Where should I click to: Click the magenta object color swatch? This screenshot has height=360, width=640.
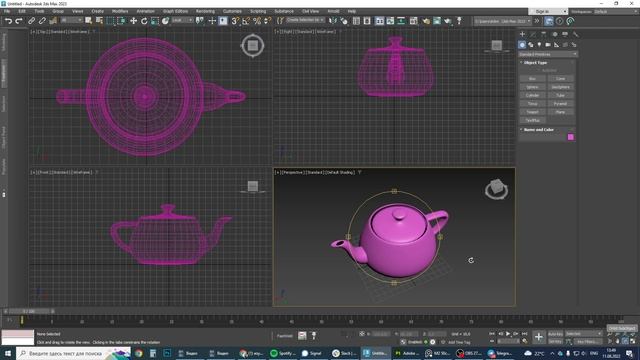tap(571, 137)
